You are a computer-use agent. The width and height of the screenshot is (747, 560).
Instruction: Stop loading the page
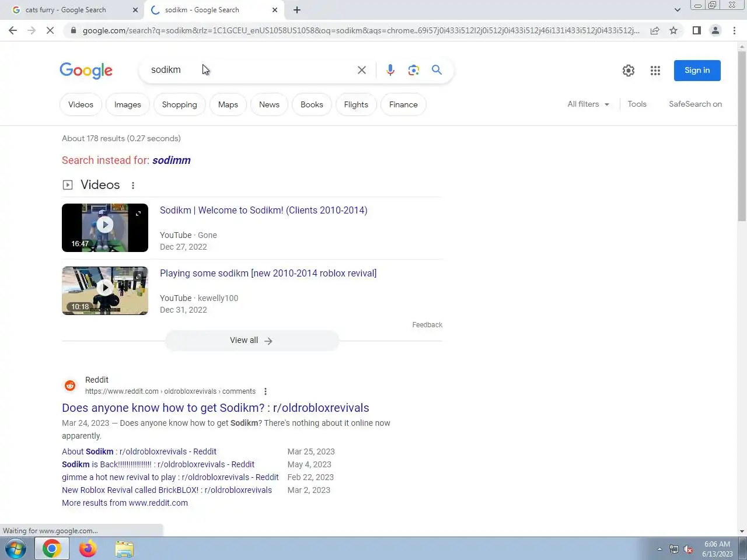click(x=50, y=30)
